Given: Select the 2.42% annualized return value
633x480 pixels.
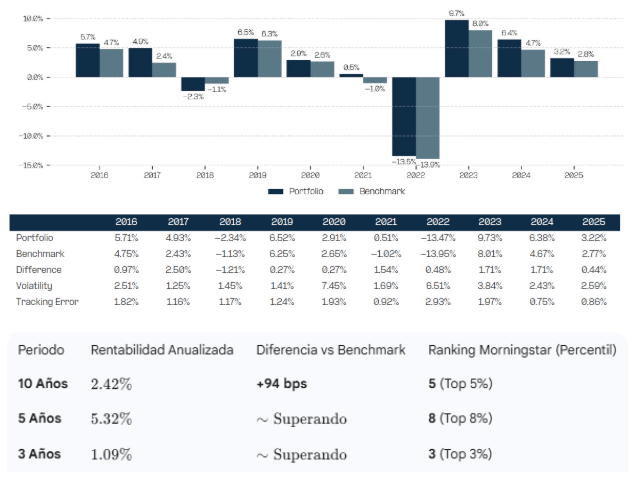Looking at the screenshot, I should 111,384.
